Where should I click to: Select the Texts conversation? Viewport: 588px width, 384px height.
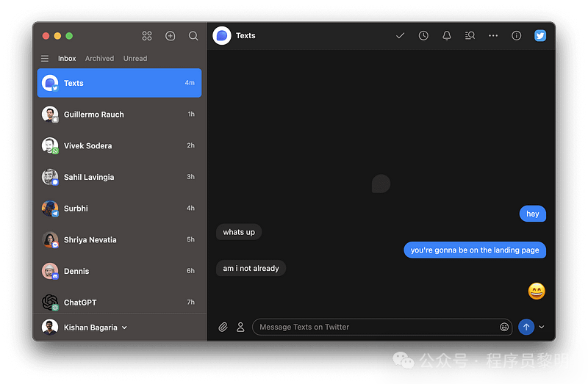[119, 83]
